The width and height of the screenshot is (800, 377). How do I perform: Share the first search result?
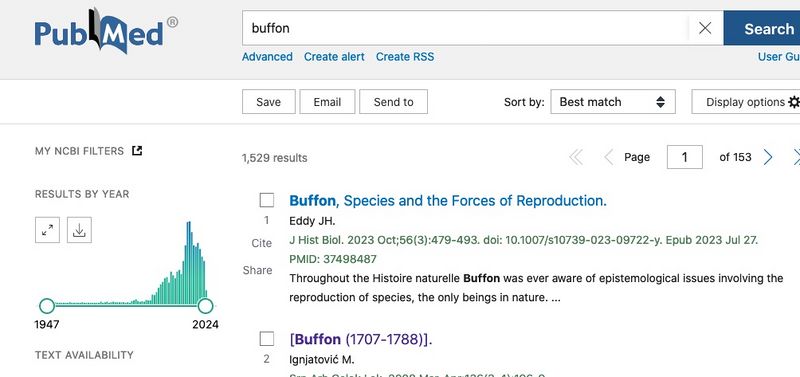tap(257, 270)
